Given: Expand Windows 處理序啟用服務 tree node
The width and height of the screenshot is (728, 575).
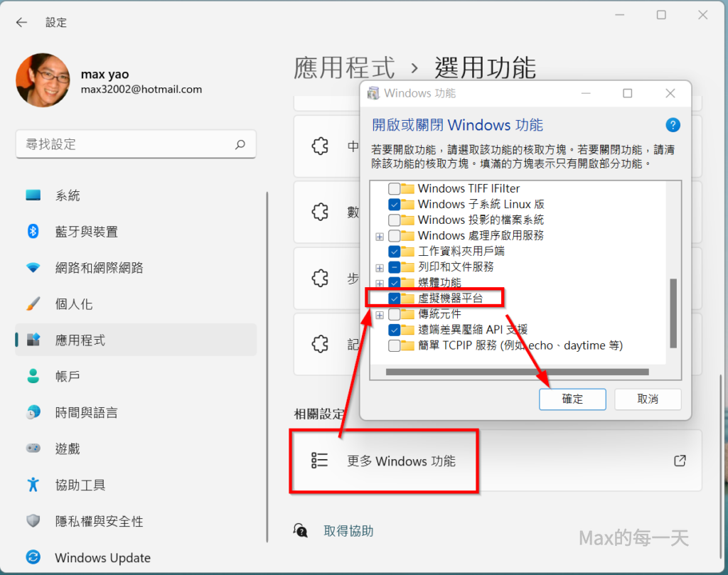Looking at the screenshot, I should (x=380, y=237).
